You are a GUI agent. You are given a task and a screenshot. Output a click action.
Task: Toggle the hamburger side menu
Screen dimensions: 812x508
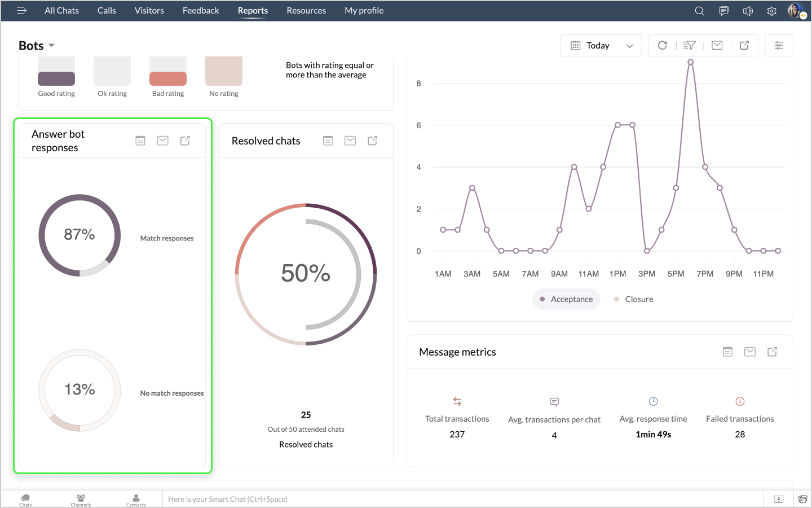[x=21, y=11]
